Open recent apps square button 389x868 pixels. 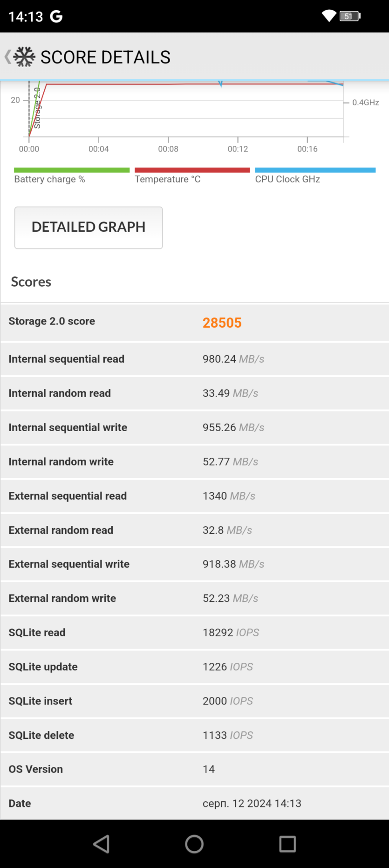[287, 844]
